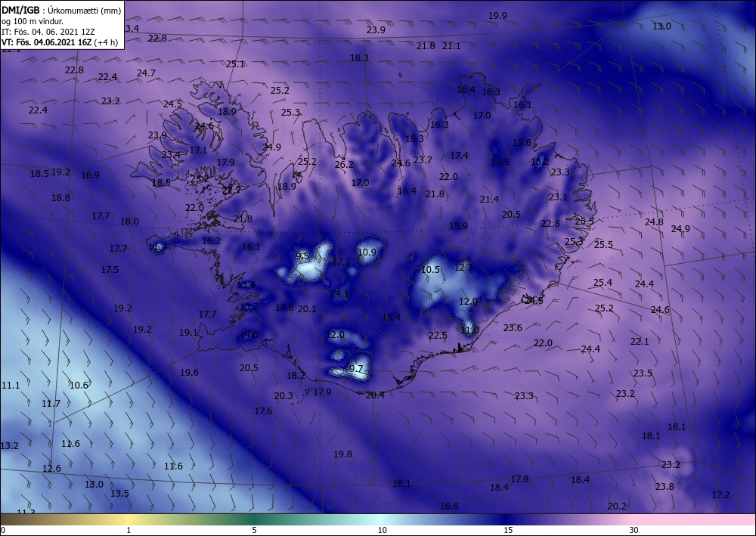Click the 11.0 value

click(469, 330)
